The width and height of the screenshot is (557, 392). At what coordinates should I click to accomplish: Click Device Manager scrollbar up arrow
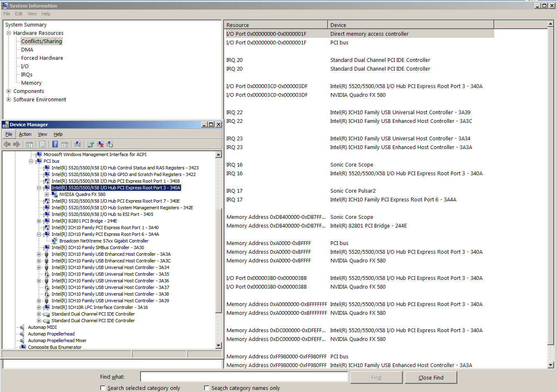point(219,154)
